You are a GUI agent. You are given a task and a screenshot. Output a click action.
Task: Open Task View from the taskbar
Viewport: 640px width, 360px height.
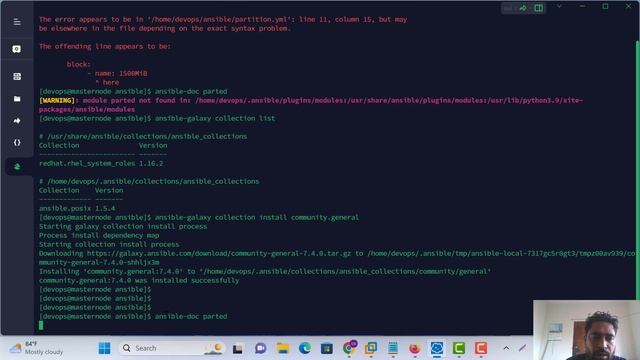click(238, 349)
